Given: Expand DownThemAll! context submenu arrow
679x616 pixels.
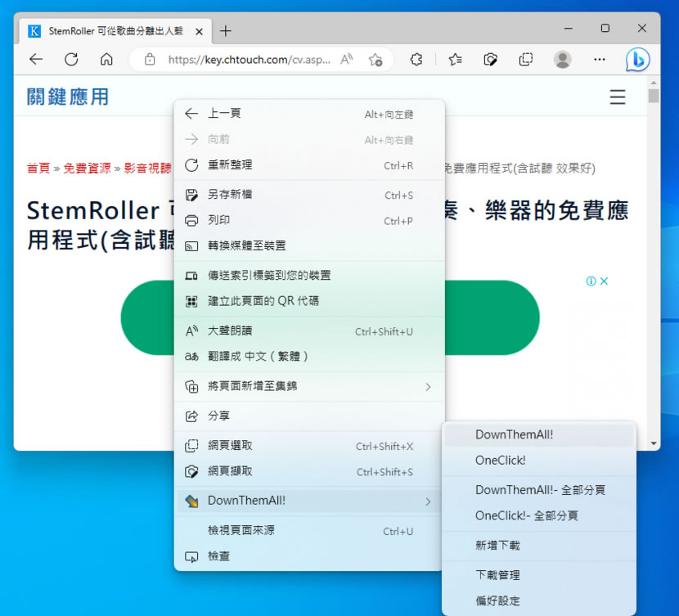Looking at the screenshot, I should [428, 501].
